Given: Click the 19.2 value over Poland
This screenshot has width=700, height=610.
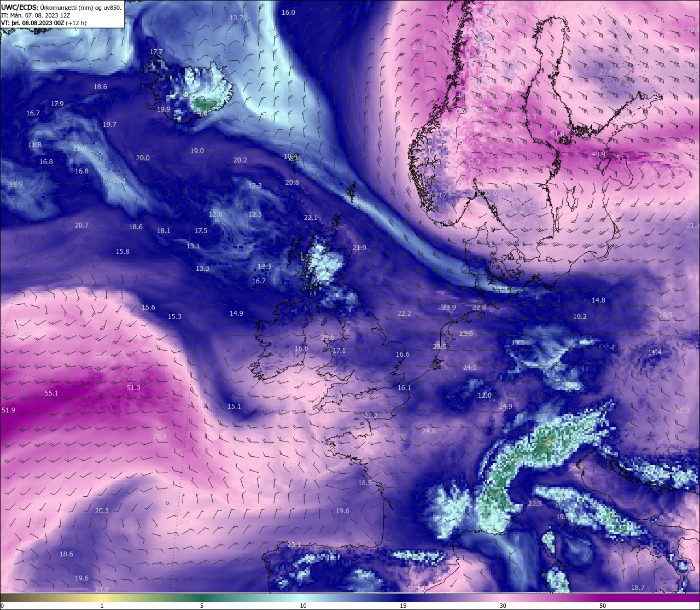Looking at the screenshot, I should click(x=580, y=317).
